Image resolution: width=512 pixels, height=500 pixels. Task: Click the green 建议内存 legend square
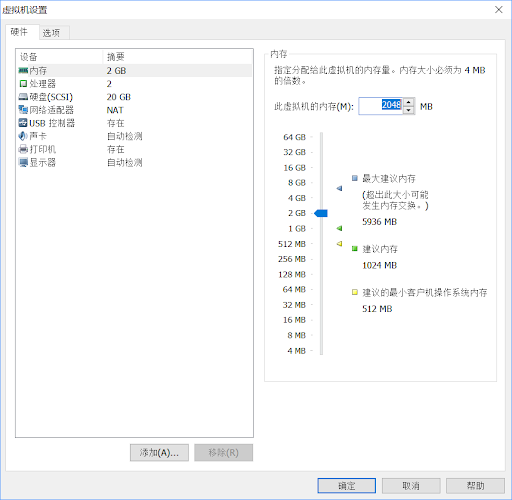click(x=355, y=249)
